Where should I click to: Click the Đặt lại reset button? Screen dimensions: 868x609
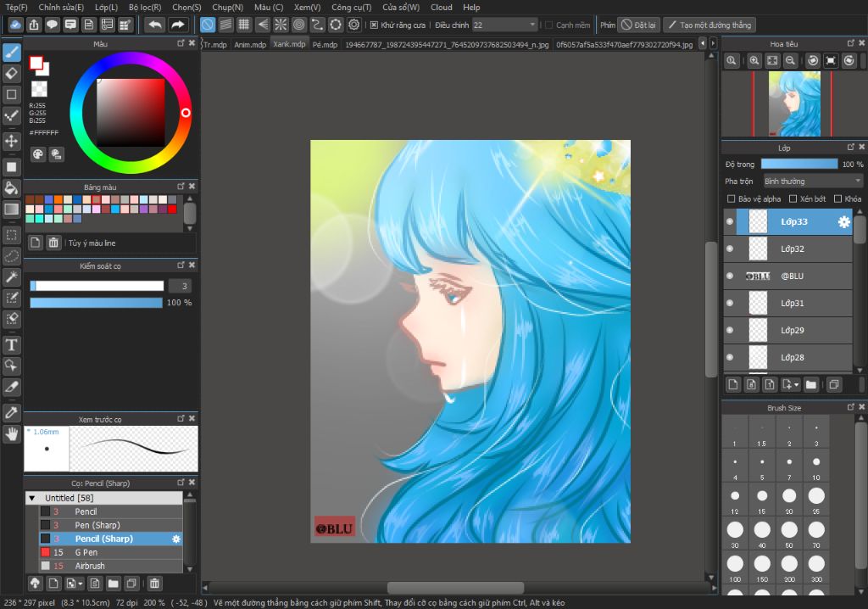click(638, 25)
